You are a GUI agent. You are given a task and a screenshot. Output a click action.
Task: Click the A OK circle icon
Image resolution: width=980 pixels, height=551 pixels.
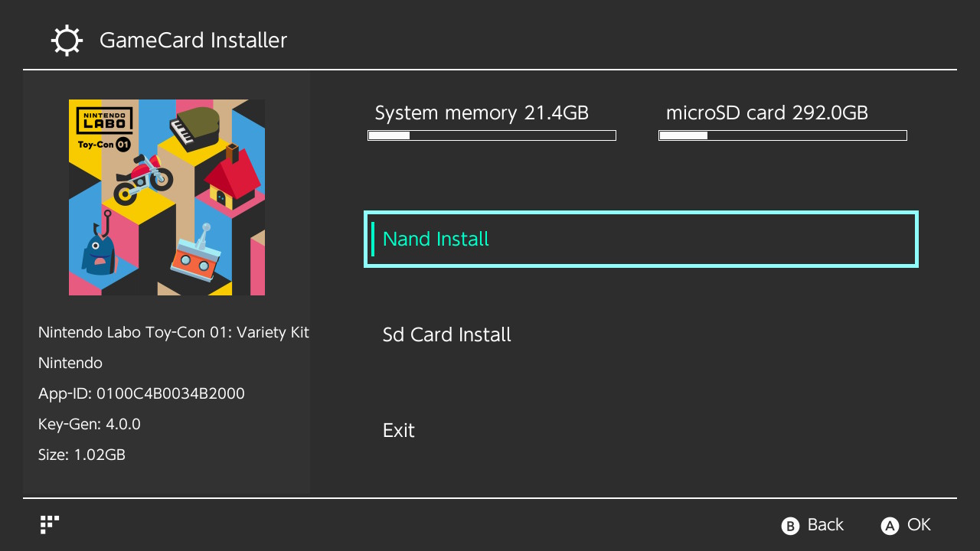point(889,526)
